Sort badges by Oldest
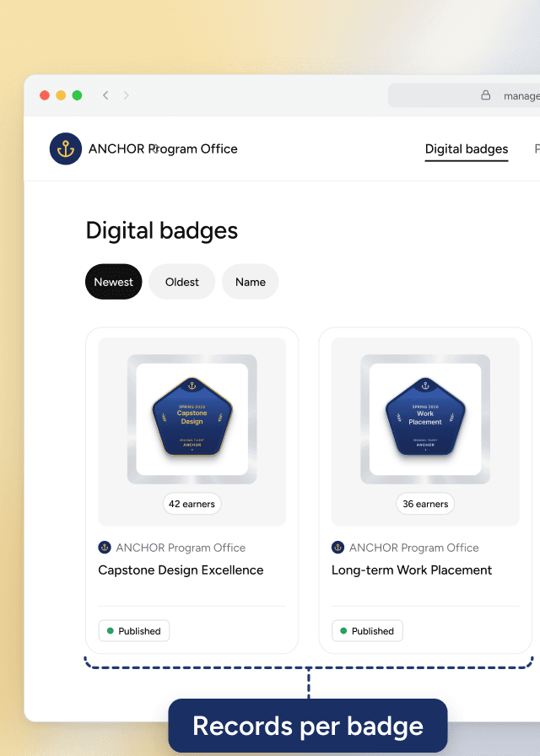Screen dimensions: 540x756 point(181,282)
